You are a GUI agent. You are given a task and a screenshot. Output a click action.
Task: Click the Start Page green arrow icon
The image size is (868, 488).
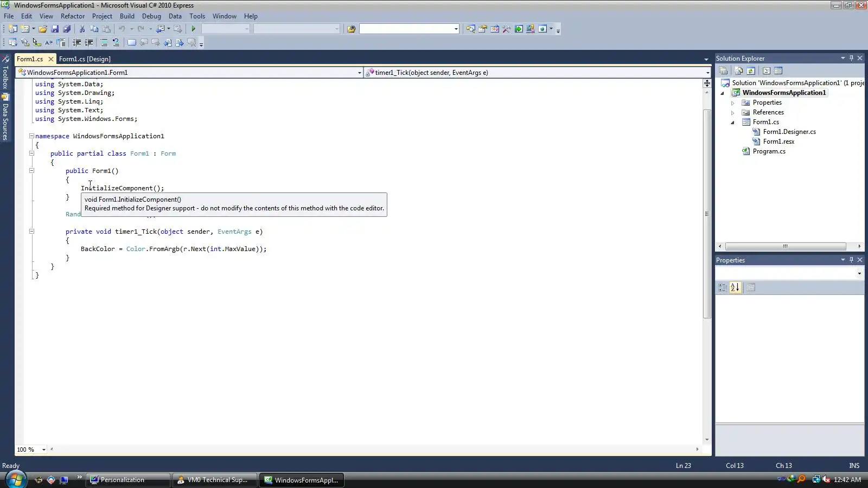(519, 29)
